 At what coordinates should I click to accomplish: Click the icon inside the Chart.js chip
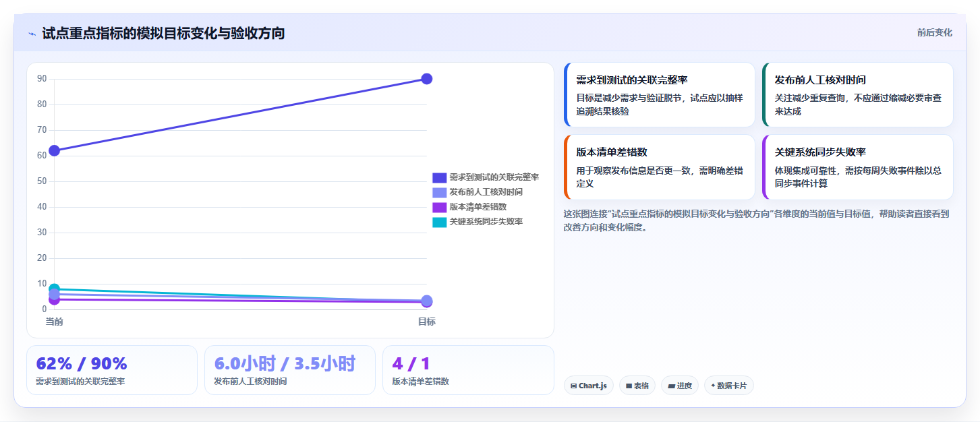[x=573, y=386]
